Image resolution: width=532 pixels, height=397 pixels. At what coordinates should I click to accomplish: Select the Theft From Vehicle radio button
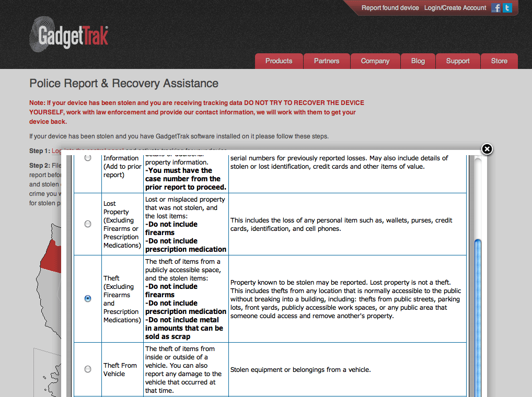click(88, 369)
